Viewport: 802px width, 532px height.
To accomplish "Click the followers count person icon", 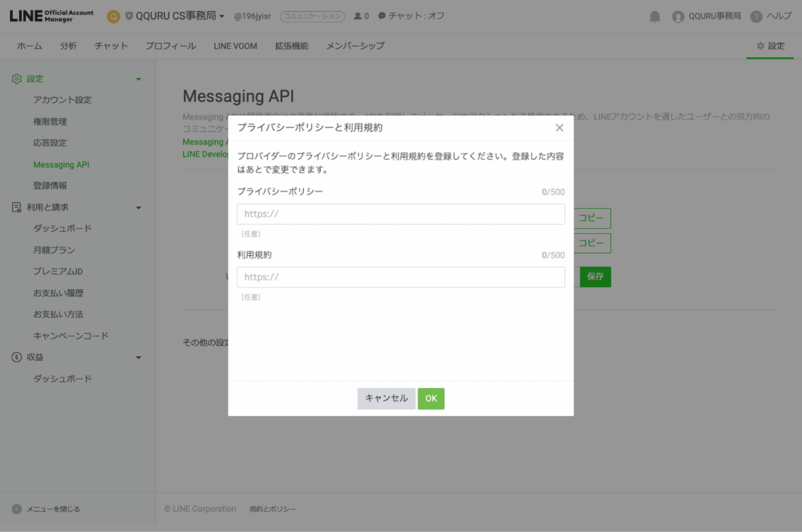I will [x=358, y=16].
